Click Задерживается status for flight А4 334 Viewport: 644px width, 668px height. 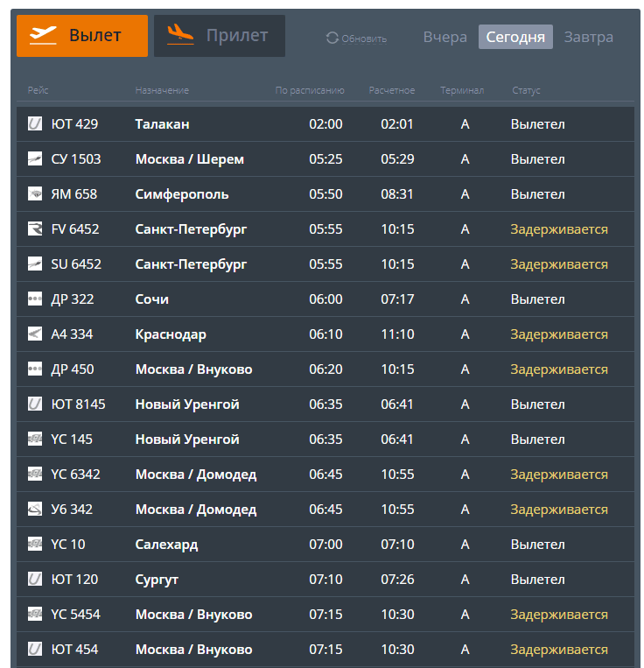click(559, 334)
